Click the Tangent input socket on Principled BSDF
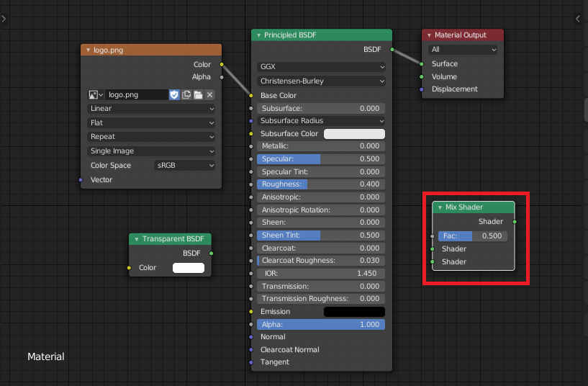 coord(251,362)
